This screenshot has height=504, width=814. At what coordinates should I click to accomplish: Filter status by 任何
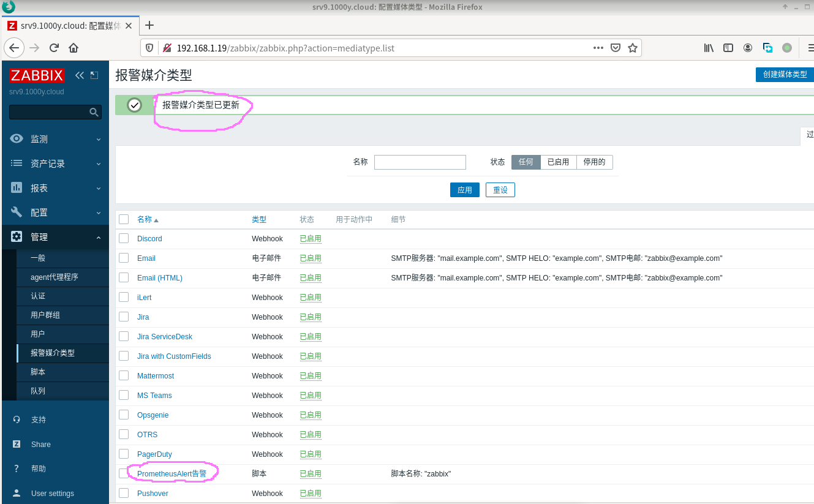point(526,162)
